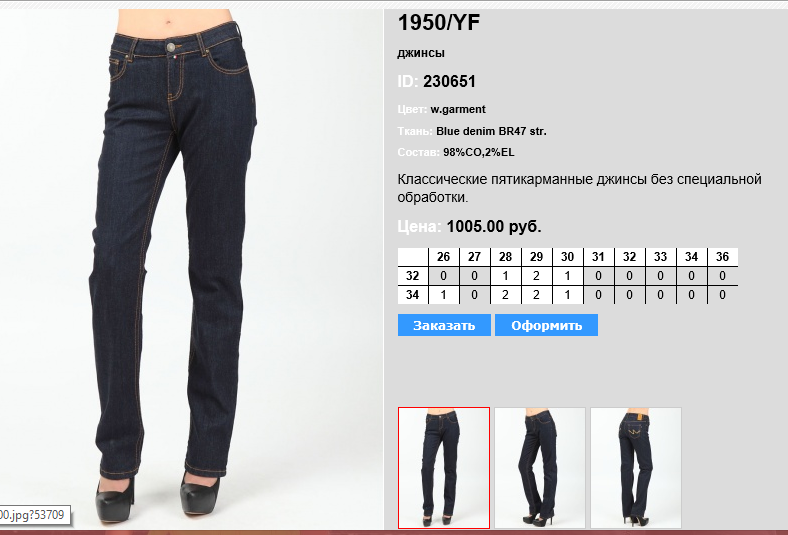The height and width of the screenshot is (535, 788).
Task: Choose size 29 with length 34 cell
Action: coord(536,295)
